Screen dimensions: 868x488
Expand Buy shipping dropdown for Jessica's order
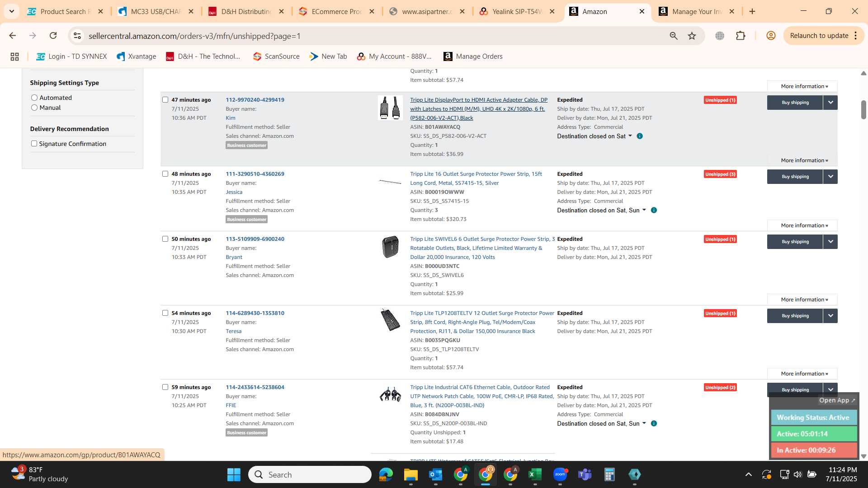(830, 177)
